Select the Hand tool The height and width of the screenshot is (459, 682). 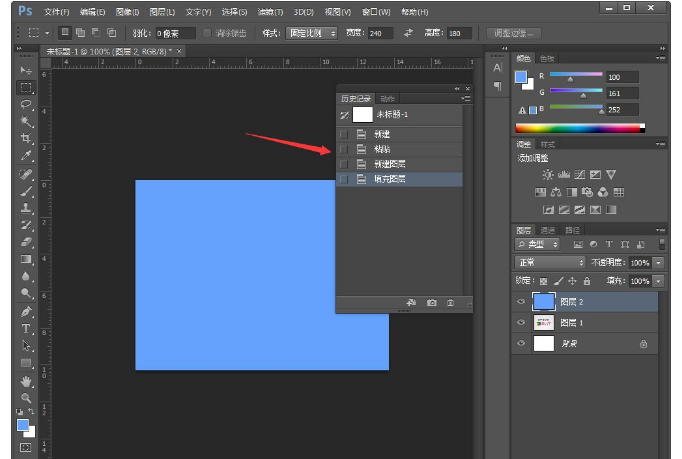(26, 381)
